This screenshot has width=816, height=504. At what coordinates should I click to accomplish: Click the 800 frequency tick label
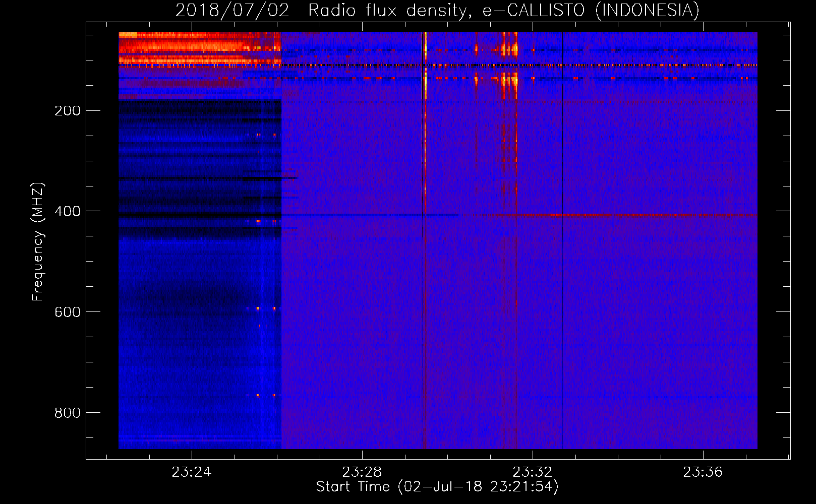tap(68, 413)
